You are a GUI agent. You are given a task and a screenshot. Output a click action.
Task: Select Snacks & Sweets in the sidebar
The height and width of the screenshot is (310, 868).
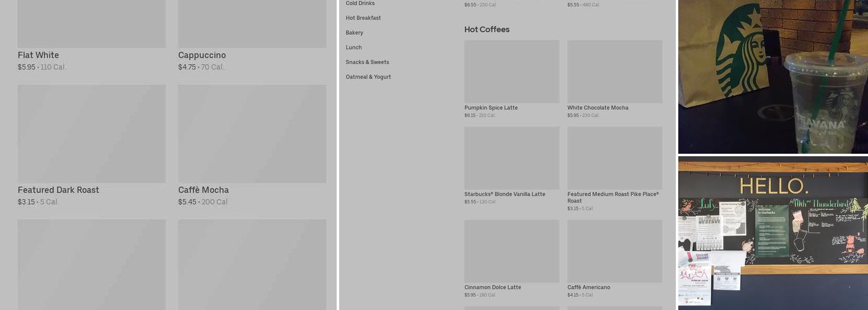tap(368, 62)
